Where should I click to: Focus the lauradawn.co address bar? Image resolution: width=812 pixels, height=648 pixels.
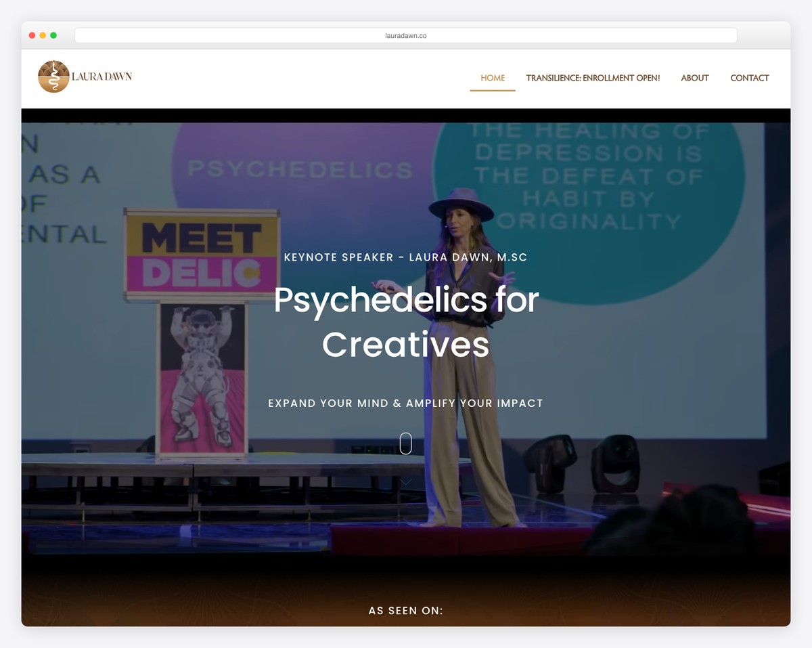406,35
